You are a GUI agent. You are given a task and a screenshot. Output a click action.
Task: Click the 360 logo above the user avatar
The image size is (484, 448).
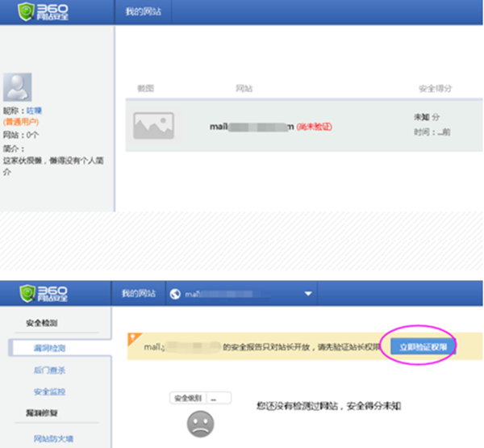click(43, 12)
